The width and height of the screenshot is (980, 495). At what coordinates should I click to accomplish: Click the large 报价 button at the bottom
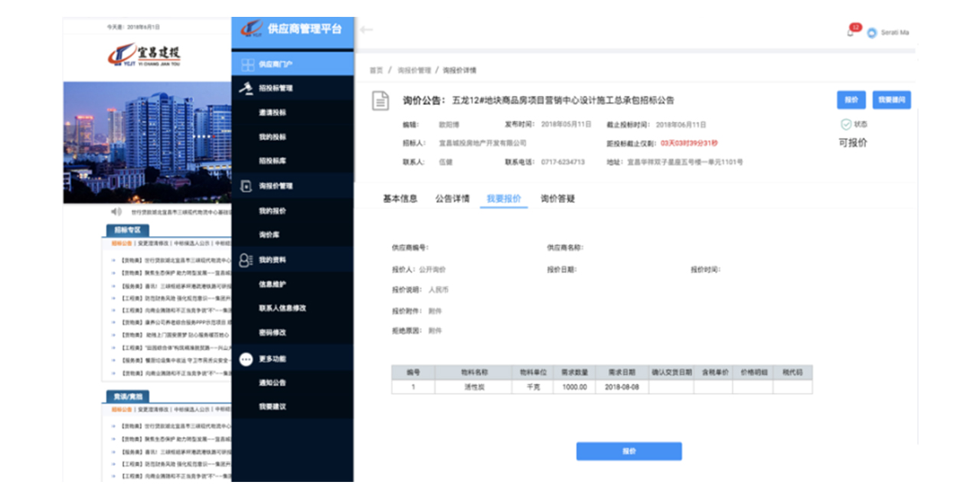[629, 451]
